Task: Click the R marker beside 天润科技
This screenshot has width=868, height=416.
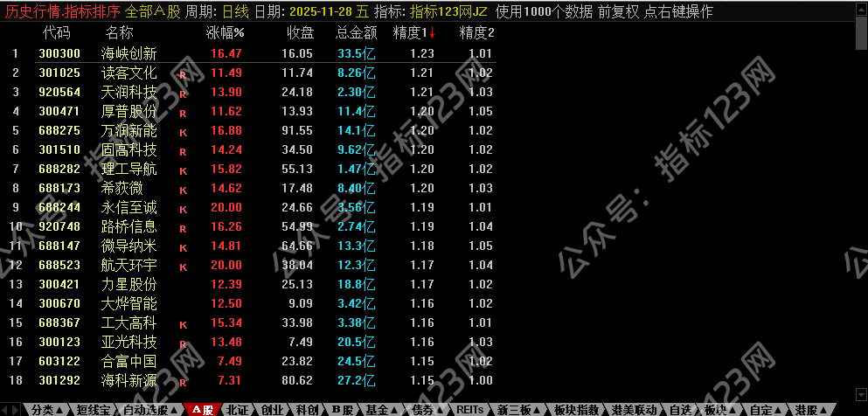Action: click(x=184, y=94)
